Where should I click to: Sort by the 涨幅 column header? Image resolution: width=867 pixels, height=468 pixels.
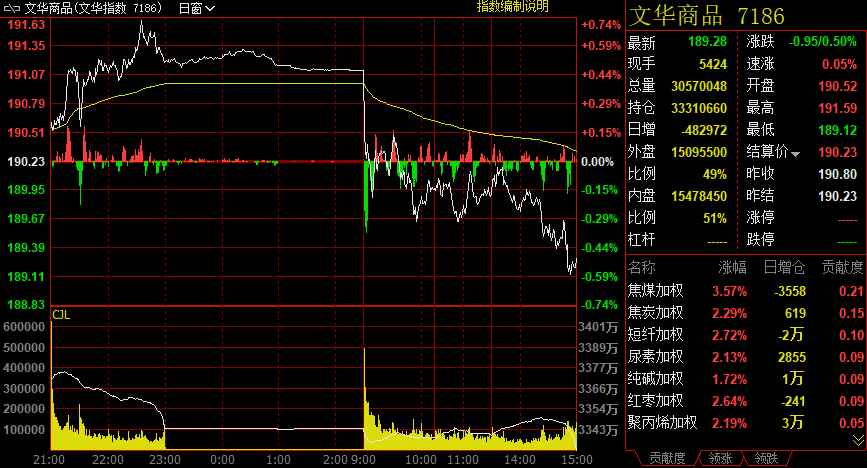(x=732, y=267)
